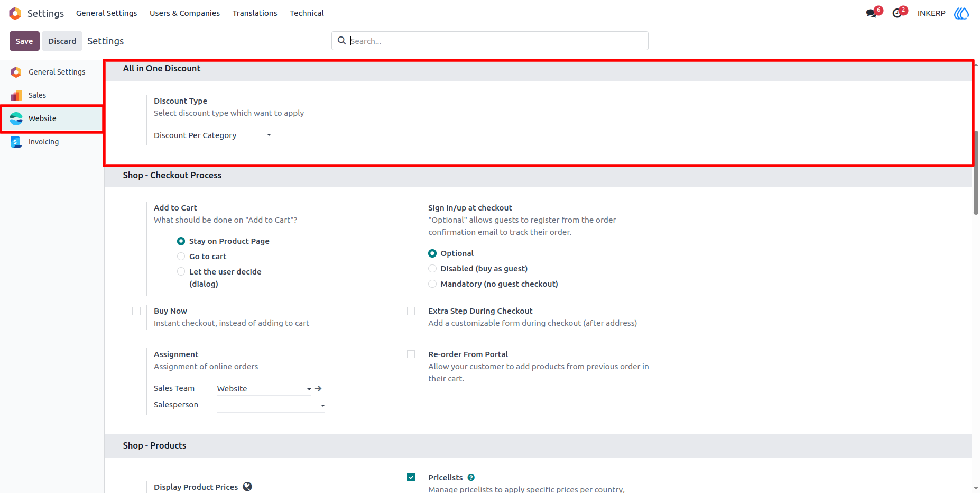This screenshot has height=493, width=980.
Task: Click the globe icon beside Display Product Prices
Action: coord(247,487)
